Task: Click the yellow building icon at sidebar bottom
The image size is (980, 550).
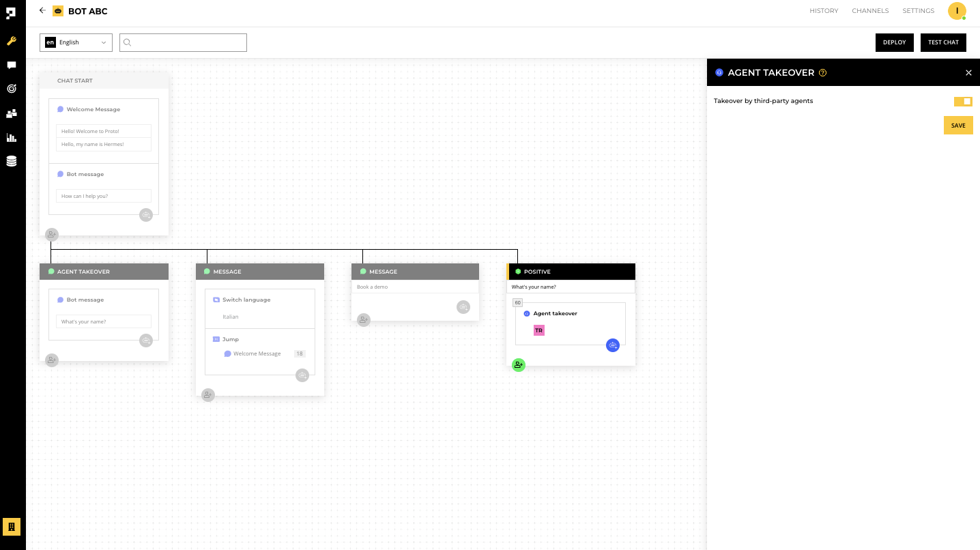Action: click(x=12, y=527)
